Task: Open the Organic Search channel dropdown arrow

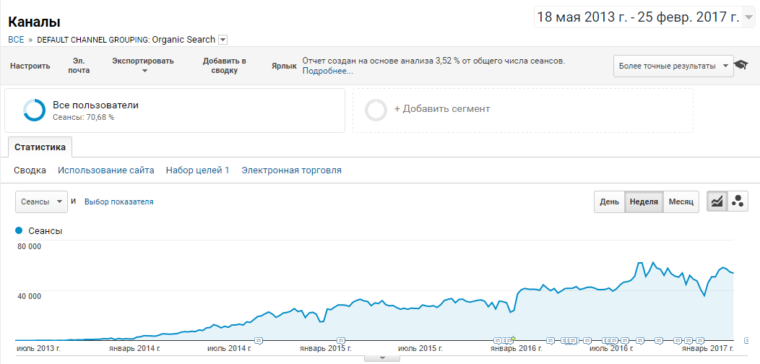Action: tap(222, 40)
